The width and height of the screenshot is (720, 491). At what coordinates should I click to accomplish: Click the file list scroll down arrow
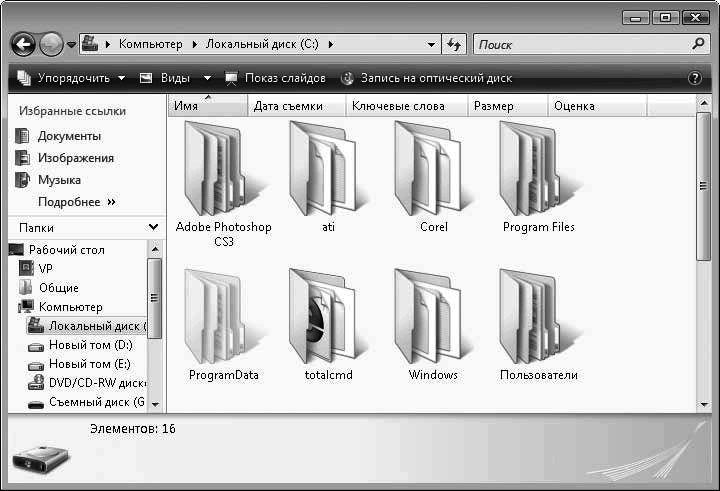[704, 405]
